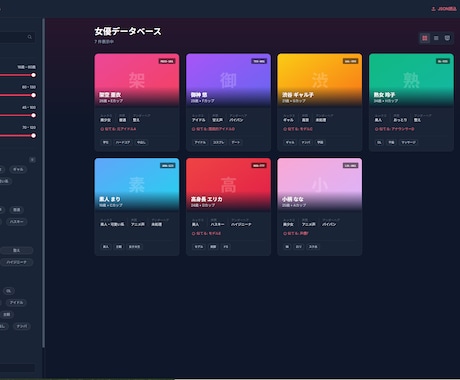This screenshot has width=460, height=380.
Task: Click the sidebar vertical scrollbar
Action: (x=43, y=183)
